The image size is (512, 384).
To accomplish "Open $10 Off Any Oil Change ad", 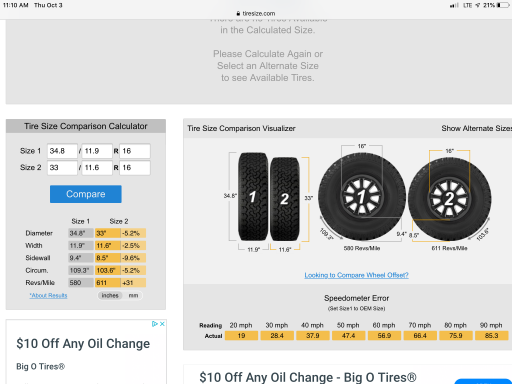I will pos(83,344).
